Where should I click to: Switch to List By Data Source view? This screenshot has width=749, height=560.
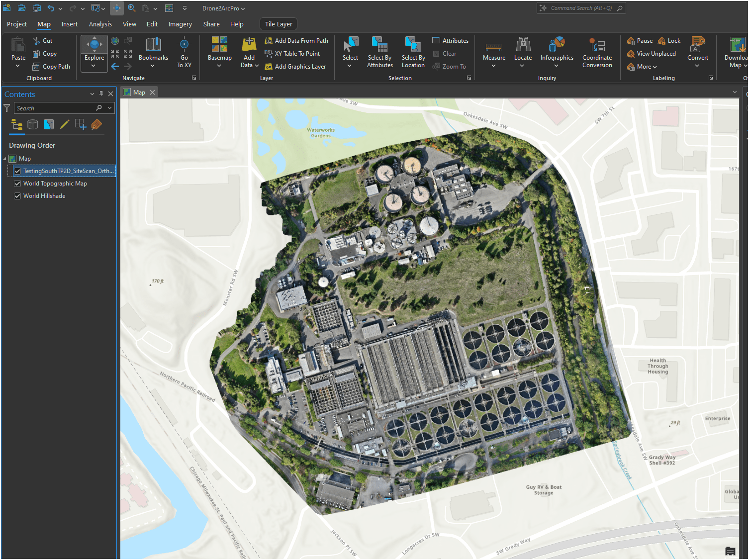[33, 125]
